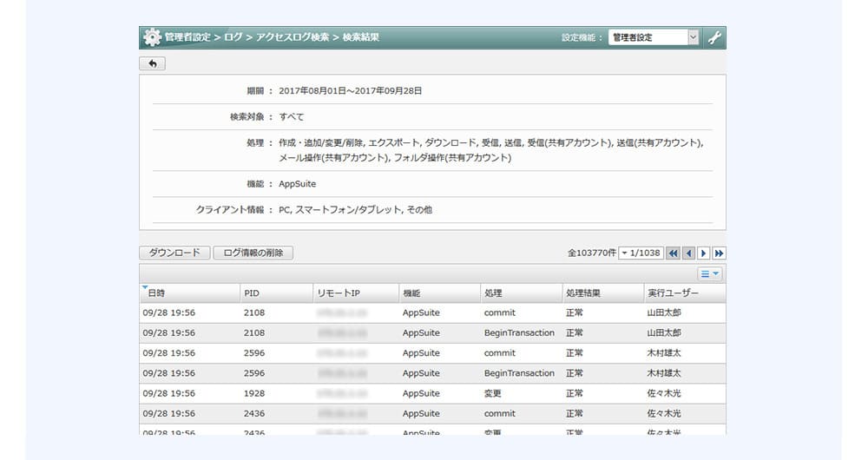Viewport: 868px width, 460px height.
Task: Open the list view options menu
Action: (x=710, y=273)
